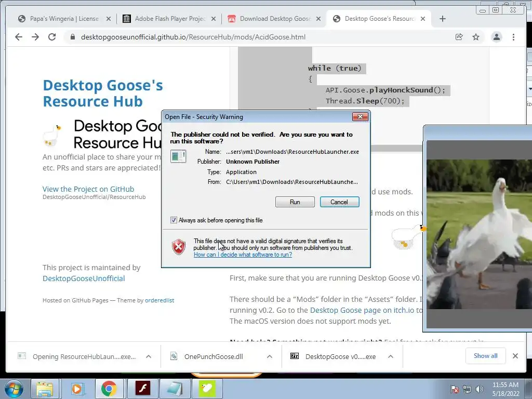532x399 pixels.
Task: Open the notepad-like taskbar app
Action: (x=175, y=389)
